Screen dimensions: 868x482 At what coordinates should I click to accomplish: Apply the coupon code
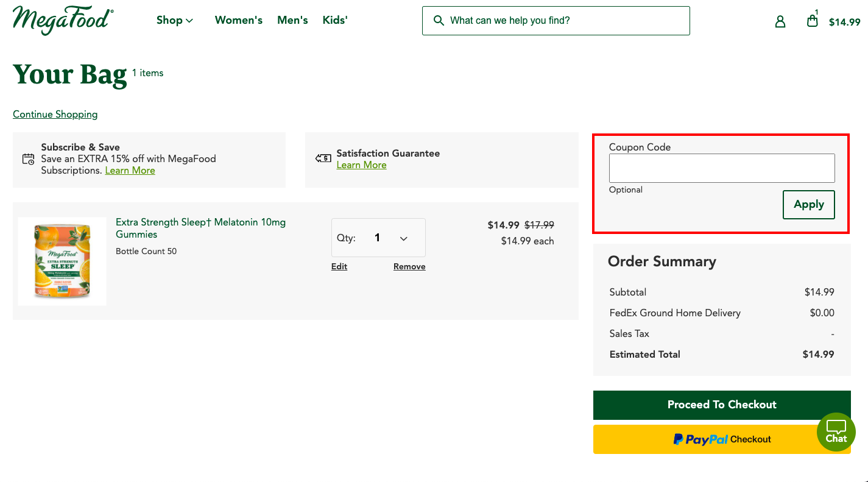(809, 205)
